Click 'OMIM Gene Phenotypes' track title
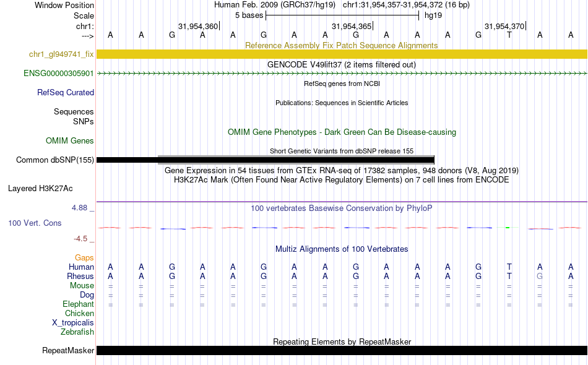 pos(342,132)
